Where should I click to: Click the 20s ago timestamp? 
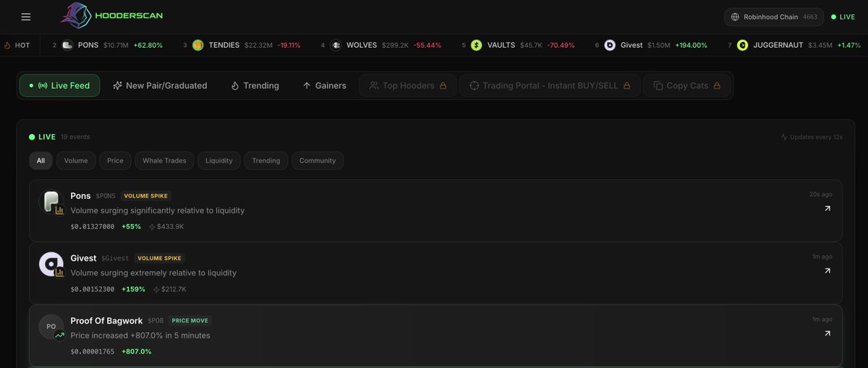pyautogui.click(x=821, y=194)
